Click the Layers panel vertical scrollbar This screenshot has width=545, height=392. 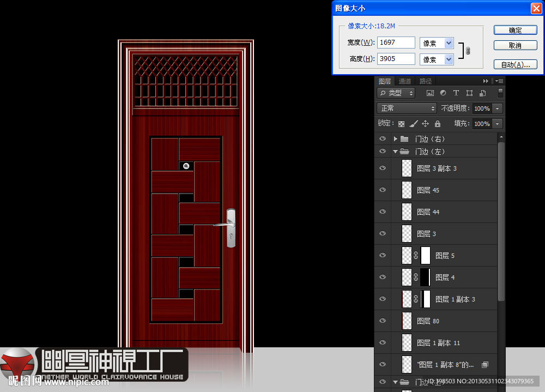[501, 221]
